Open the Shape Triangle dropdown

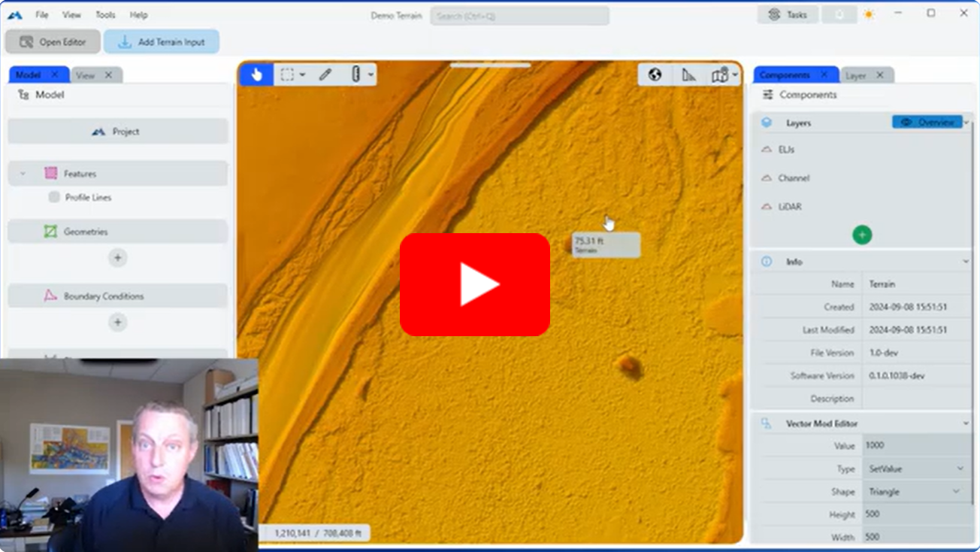tap(916, 492)
